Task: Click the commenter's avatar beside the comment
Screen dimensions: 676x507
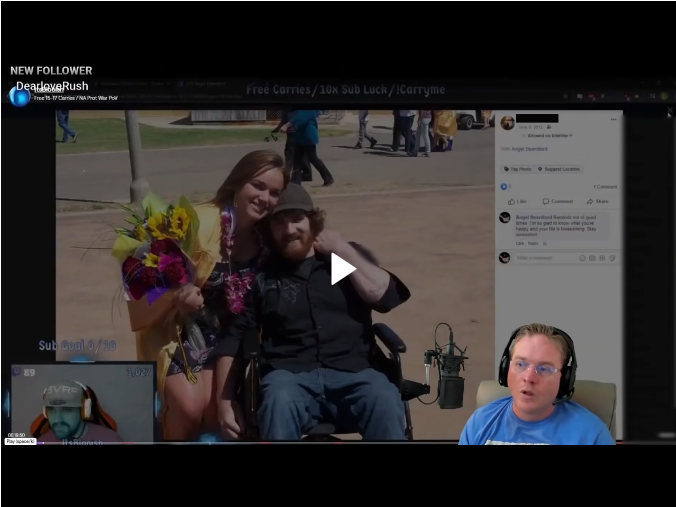Action: coord(505,218)
